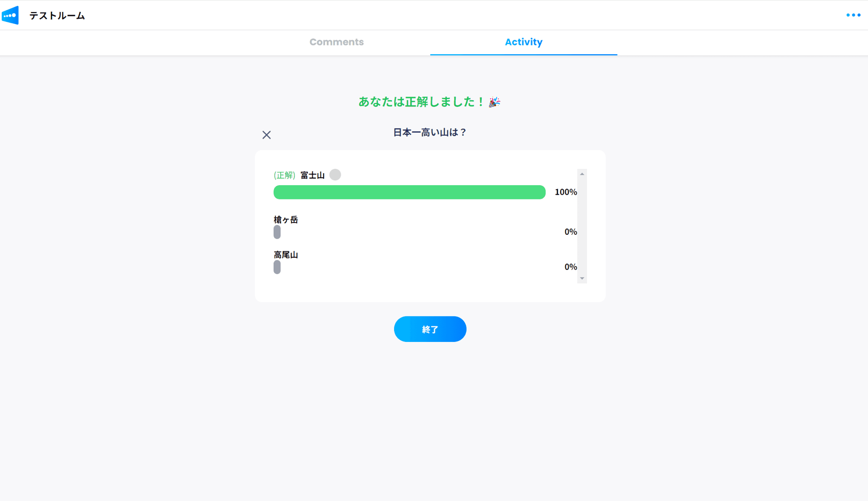Click the party popper emoji
868x501 pixels.
(495, 102)
